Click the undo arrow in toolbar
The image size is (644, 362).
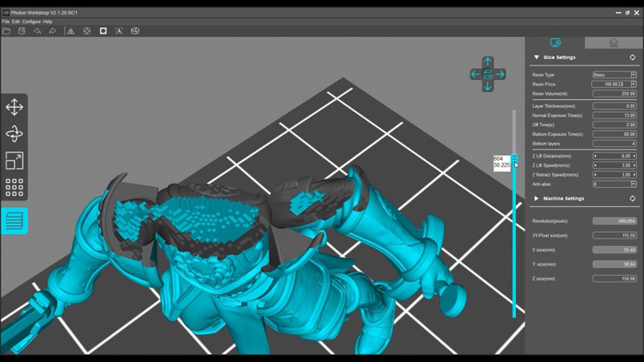[38, 31]
